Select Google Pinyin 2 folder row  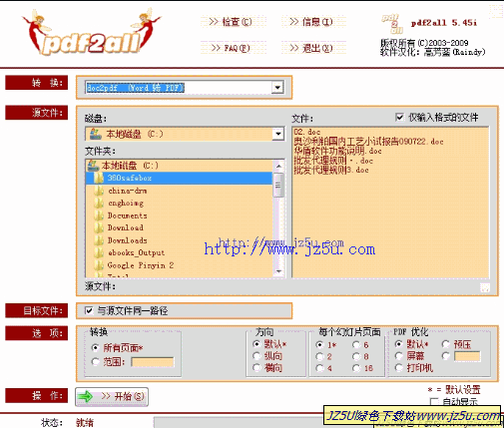[x=180, y=265]
